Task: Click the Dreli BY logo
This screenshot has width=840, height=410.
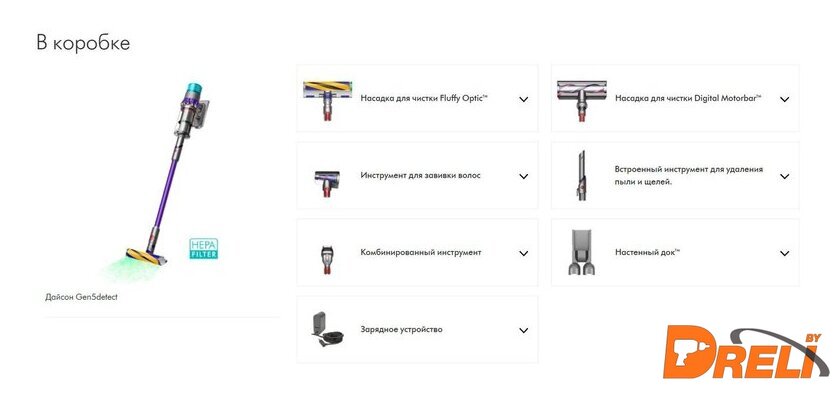Action: pyautogui.click(x=746, y=352)
